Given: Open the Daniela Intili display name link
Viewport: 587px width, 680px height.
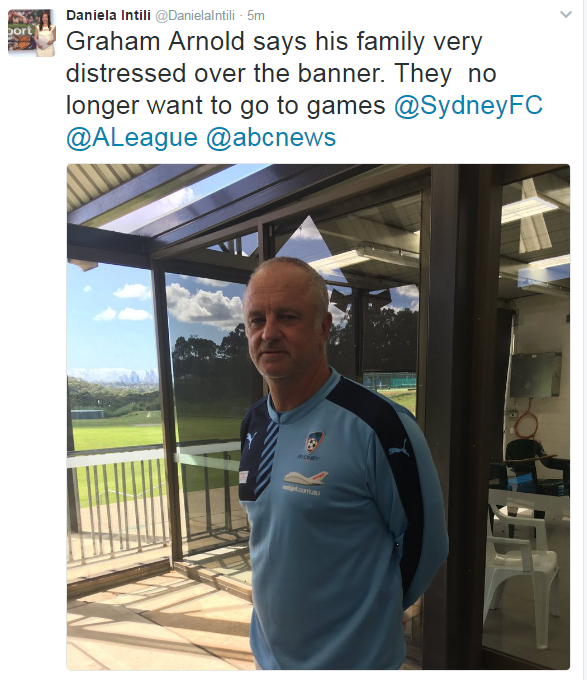Looking at the screenshot, I should click(108, 16).
